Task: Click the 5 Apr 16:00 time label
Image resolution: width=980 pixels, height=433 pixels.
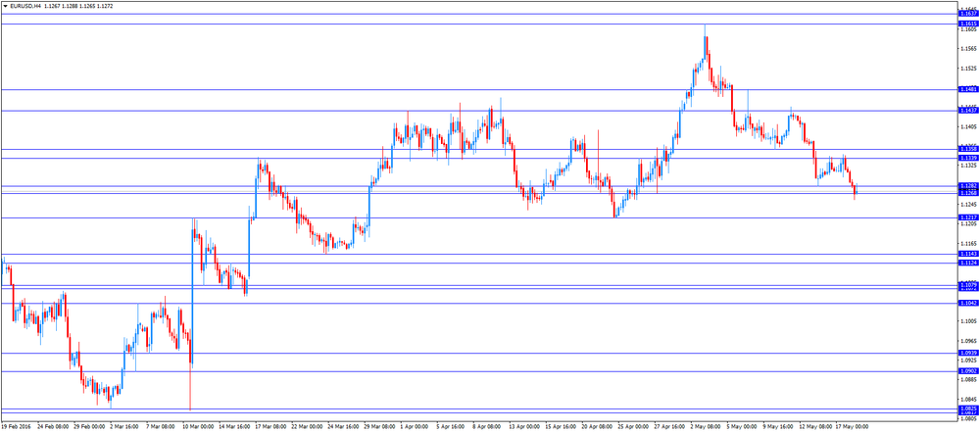Action: point(450,427)
